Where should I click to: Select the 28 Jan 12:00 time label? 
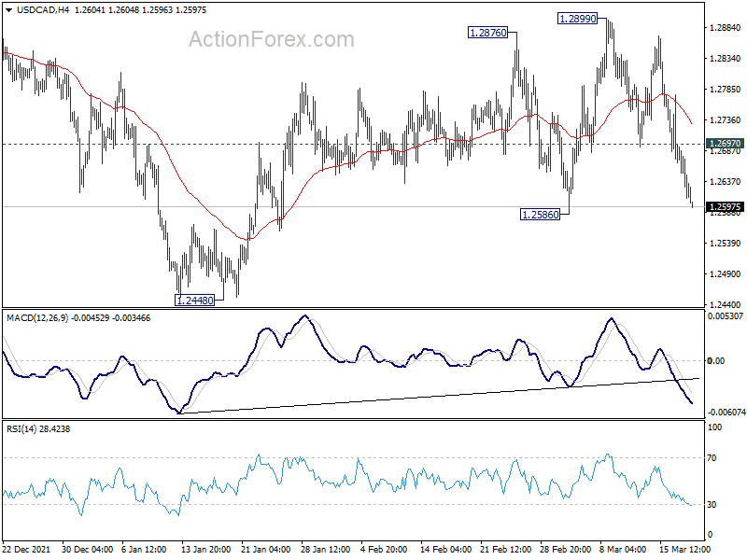point(326,550)
